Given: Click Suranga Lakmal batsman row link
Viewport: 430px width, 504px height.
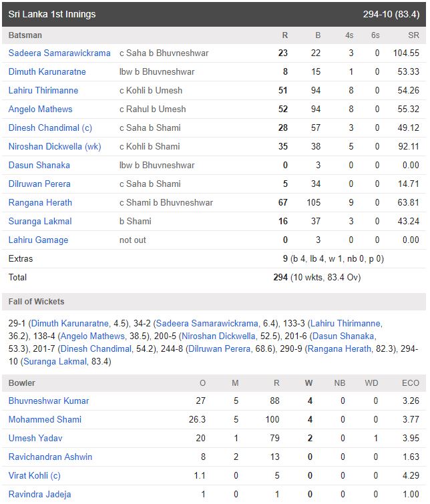Looking at the screenshot, I should (40, 221).
